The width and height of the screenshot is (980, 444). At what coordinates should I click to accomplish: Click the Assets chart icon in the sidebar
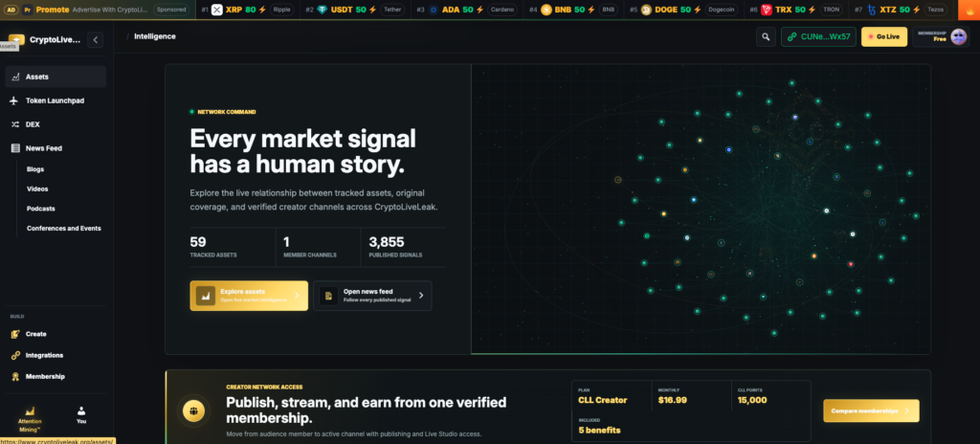click(15, 77)
